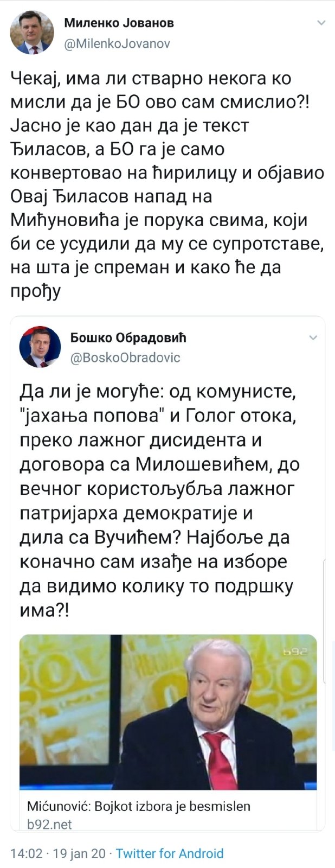The width and height of the screenshot is (335, 868).
Task: Click the display name Бошко Обрадовић
Action: [128, 338]
